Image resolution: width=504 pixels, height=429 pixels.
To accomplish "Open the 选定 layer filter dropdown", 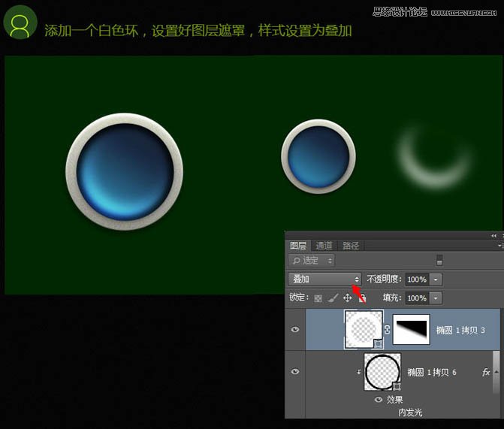I will point(312,261).
